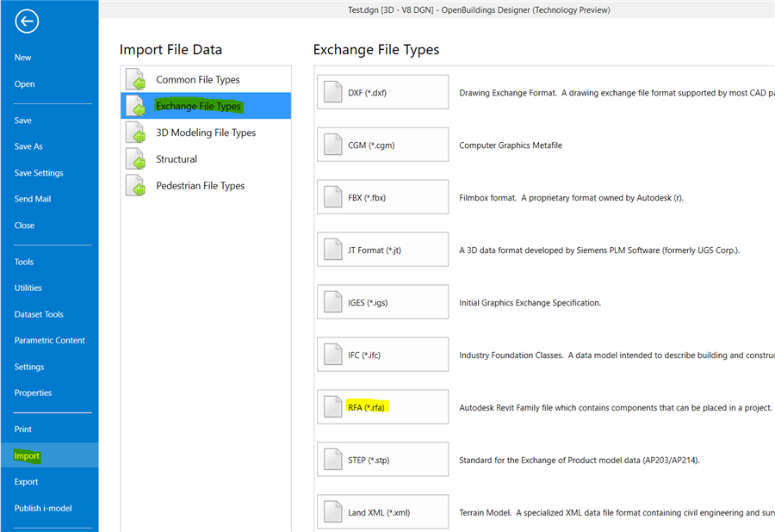The image size is (775, 532).
Task: Click the Drawing Exchange Format description
Action: tap(617, 93)
